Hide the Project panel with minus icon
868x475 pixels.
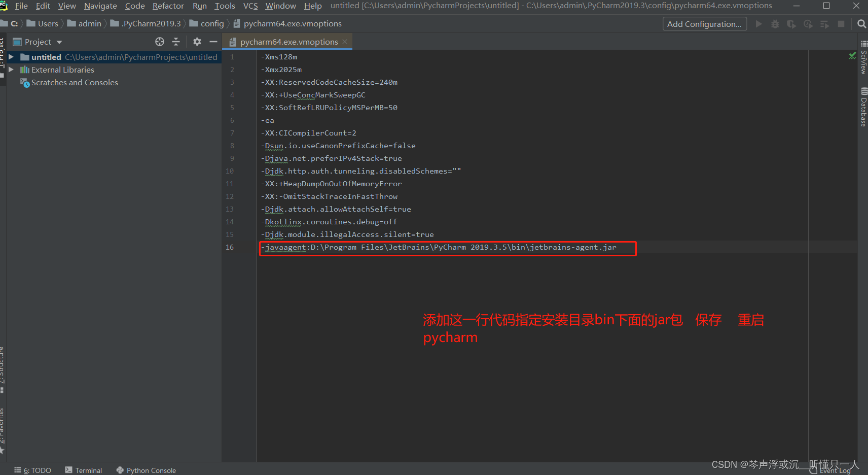(213, 42)
